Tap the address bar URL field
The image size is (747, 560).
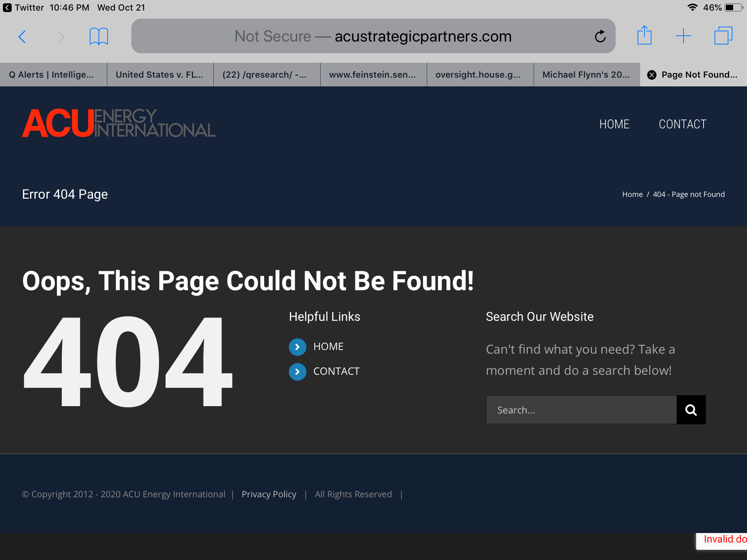(x=373, y=36)
